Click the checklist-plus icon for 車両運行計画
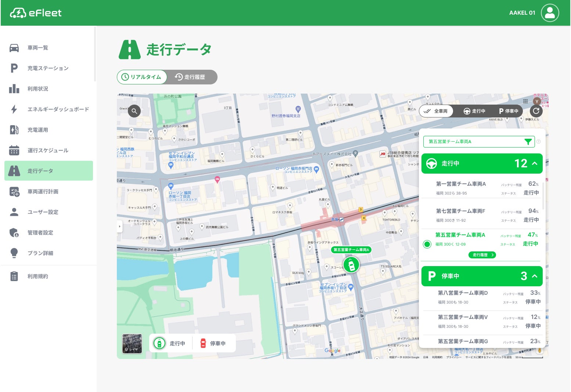571x392 pixels. pyautogui.click(x=14, y=192)
